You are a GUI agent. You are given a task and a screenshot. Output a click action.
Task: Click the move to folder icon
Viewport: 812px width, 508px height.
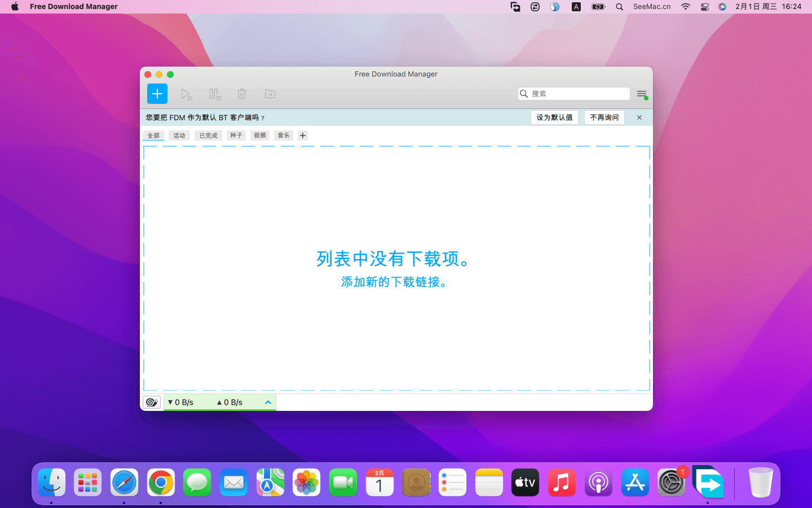(x=270, y=94)
